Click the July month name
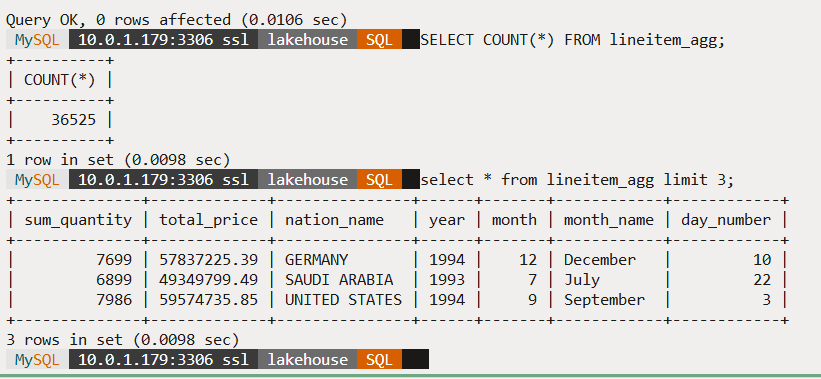Viewport: 821px width, 379px height. pos(582,280)
